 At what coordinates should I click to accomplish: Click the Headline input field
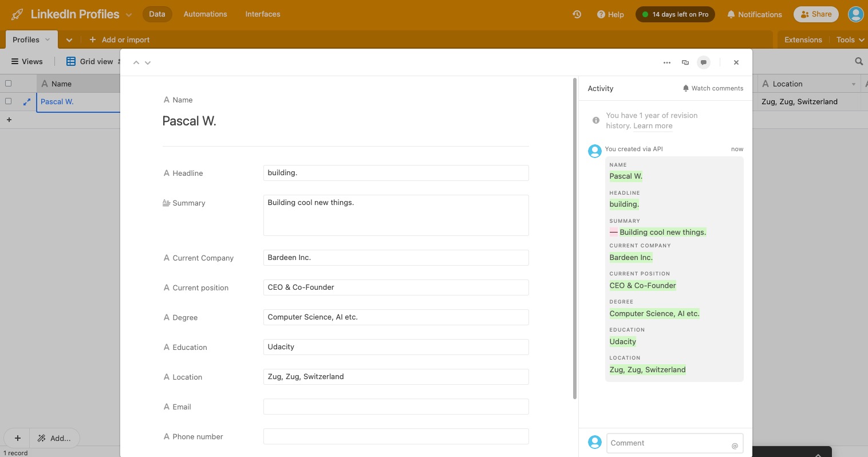tap(396, 173)
